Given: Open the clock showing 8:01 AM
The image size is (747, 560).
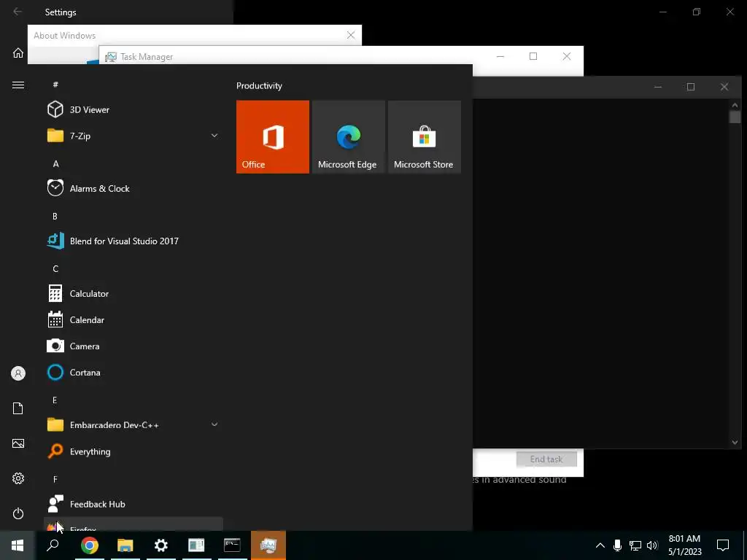Looking at the screenshot, I should 684,545.
